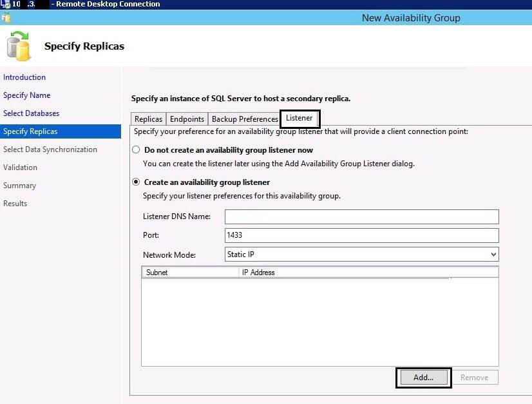Open the Specify Name step in sidebar

(26, 95)
